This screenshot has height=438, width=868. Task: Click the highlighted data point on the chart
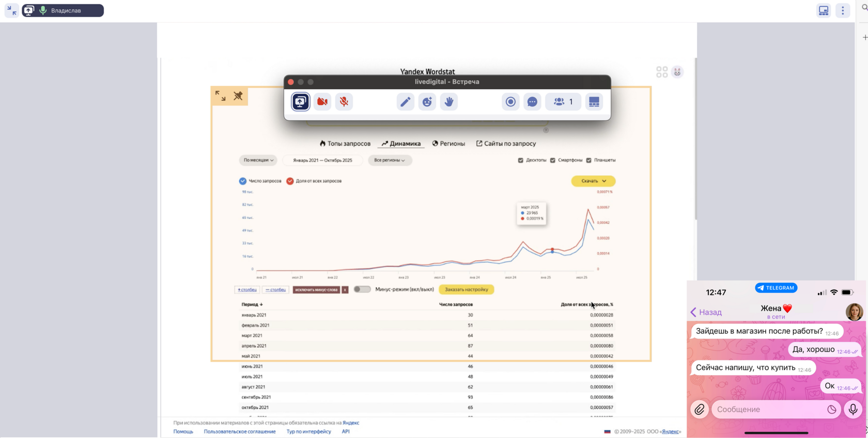[x=552, y=250]
